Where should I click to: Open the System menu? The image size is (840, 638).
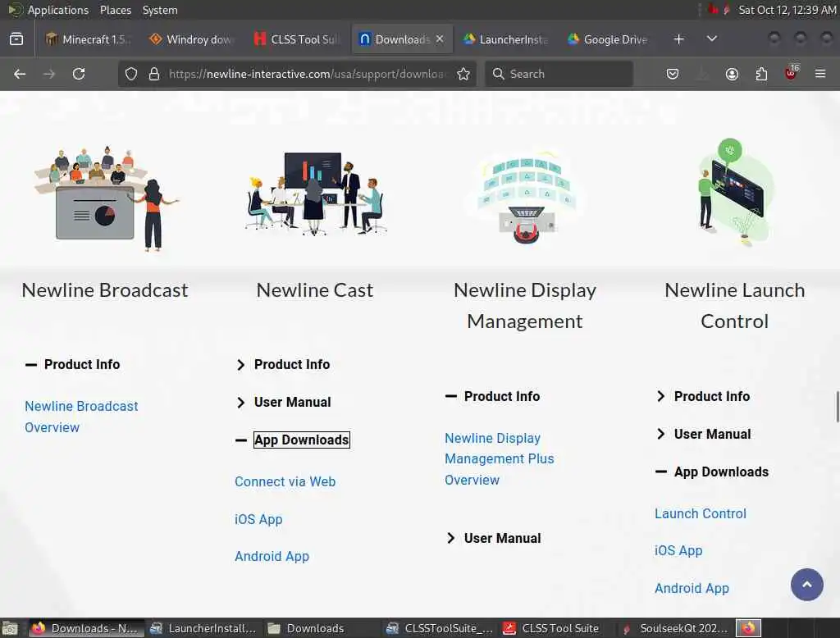[160, 10]
